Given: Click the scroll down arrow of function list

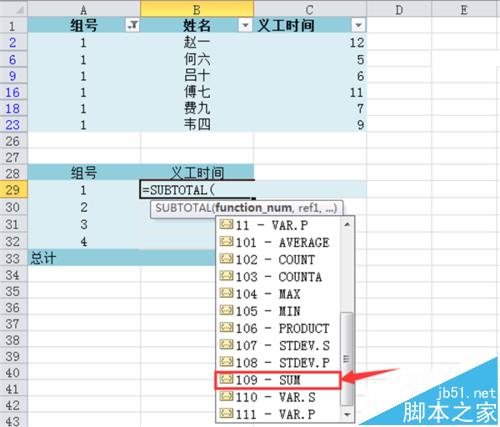Looking at the screenshot, I should [x=347, y=415].
